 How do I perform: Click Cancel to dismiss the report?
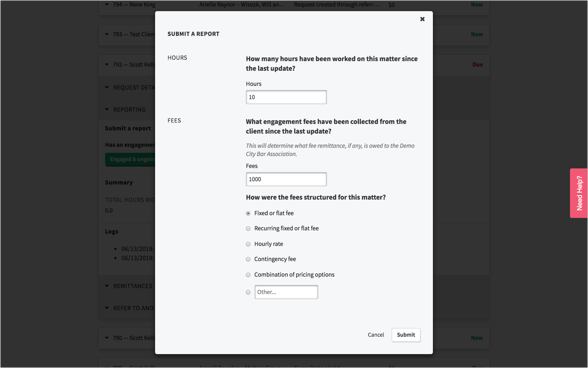click(376, 335)
